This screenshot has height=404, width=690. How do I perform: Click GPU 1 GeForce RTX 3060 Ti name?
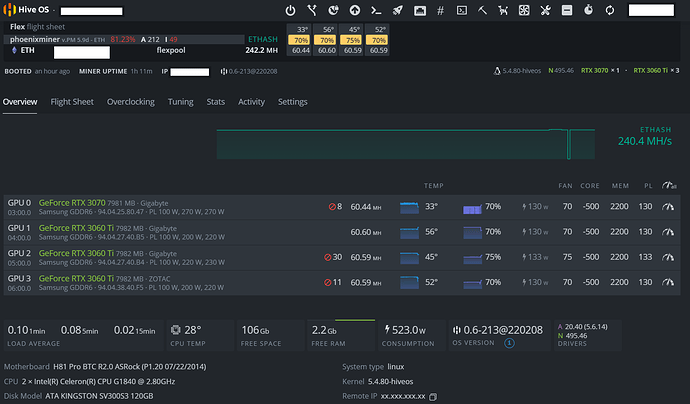point(76,228)
